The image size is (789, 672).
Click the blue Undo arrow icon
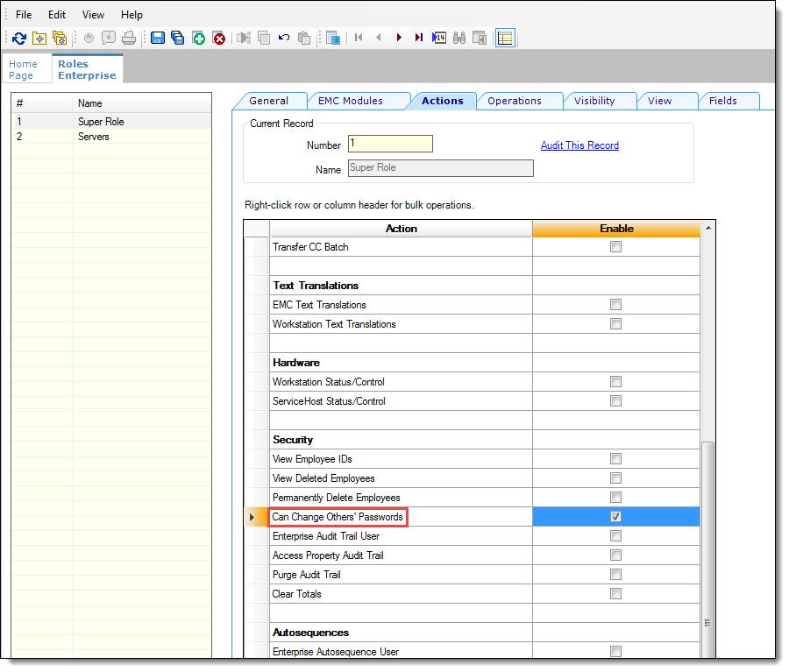click(x=284, y=38)
